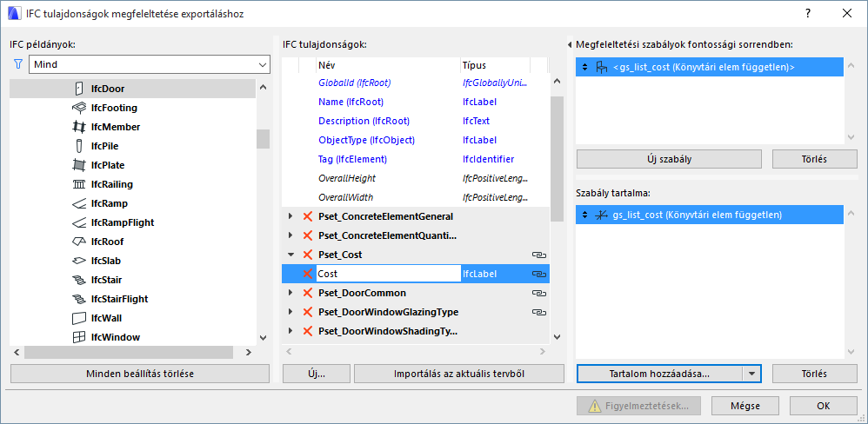868x424 pixels.
Task: Click the link icon on the Pset_Cost row
Action: [x=538, y=255]
